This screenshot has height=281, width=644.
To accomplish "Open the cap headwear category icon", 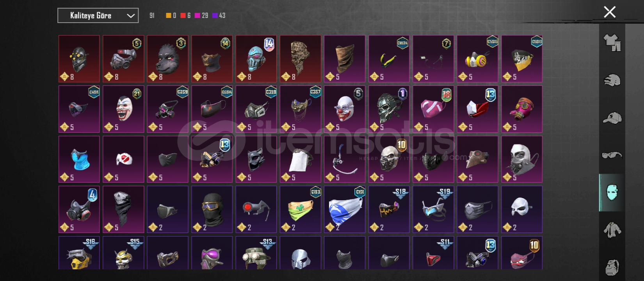I will pyautogui.click(x=612, y=118).
